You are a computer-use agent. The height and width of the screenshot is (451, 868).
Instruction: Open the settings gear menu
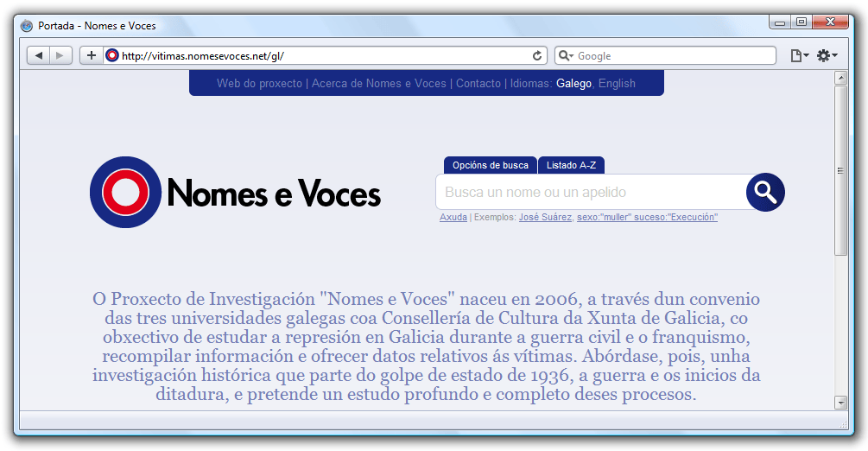(827, 55)
